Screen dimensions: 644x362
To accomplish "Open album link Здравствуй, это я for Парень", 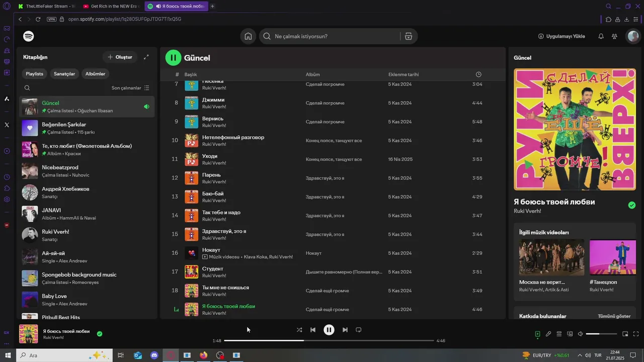I will (x=325, y=178).
